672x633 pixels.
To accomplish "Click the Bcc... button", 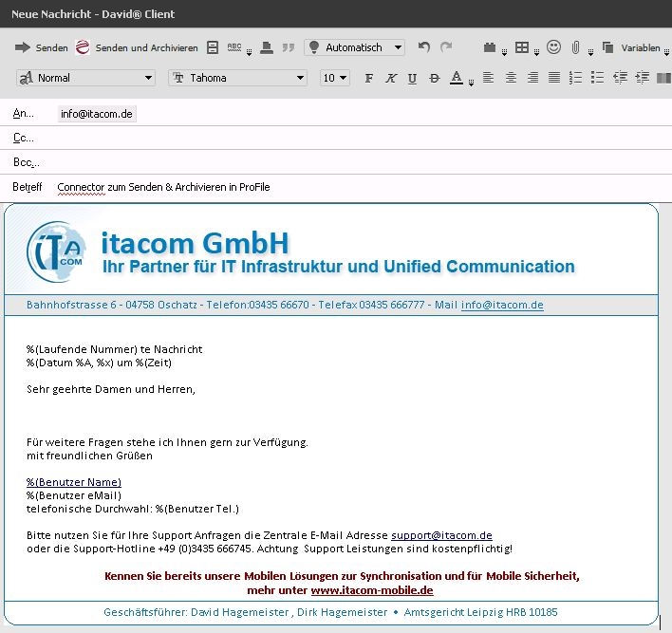I will (x=27, y=162).
